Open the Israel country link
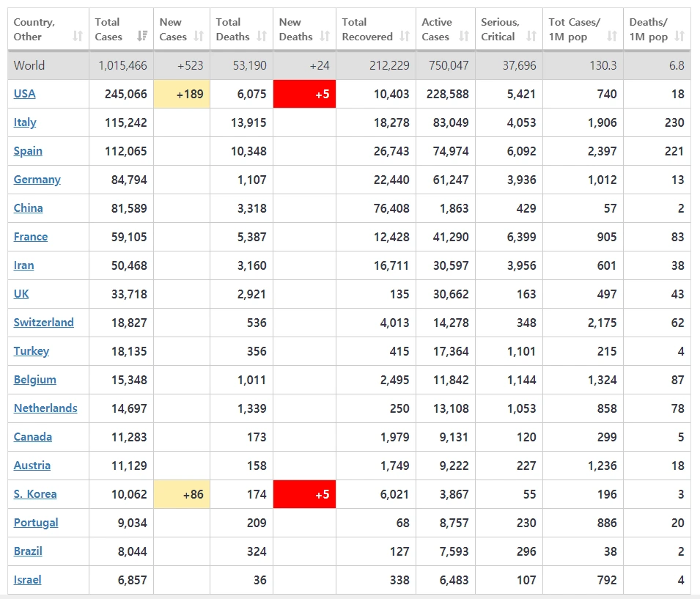The width and height of the screenshot is (700, 599). tap(27, 580)
